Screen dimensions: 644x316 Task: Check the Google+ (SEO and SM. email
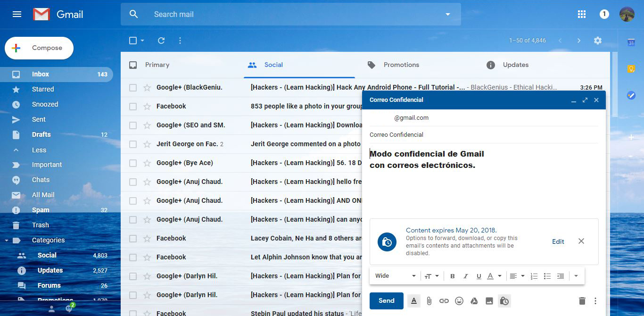point(133,125)
